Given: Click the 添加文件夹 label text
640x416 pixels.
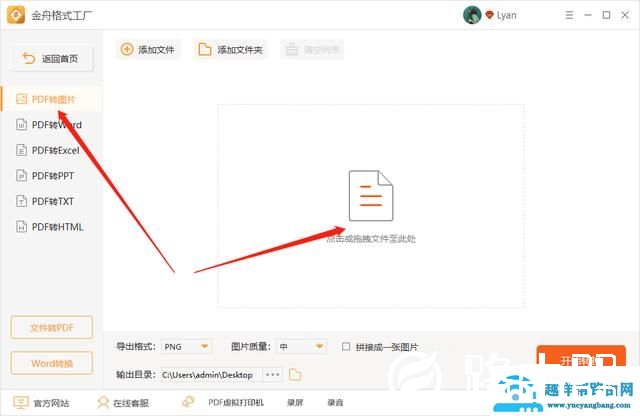Looking at the screenshot, I should [x=240, y=50].
